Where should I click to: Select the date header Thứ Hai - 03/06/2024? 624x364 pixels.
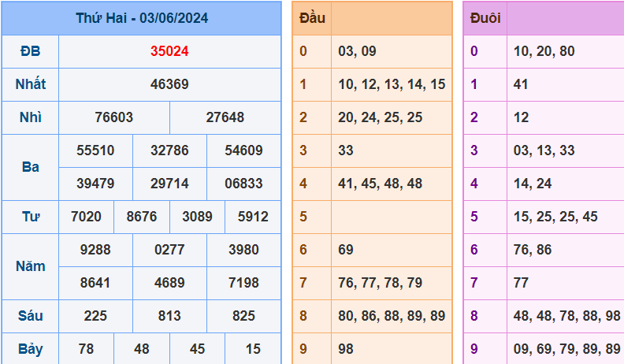[142, 18]
